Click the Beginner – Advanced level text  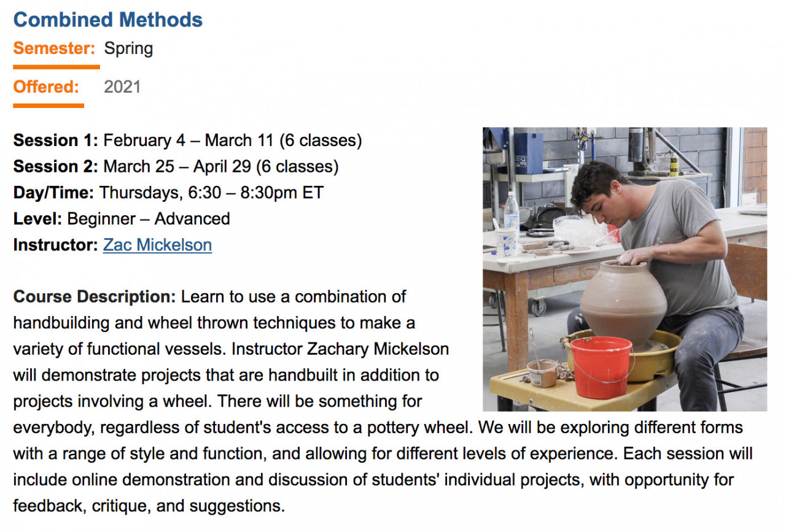click(x=149, y=218)
